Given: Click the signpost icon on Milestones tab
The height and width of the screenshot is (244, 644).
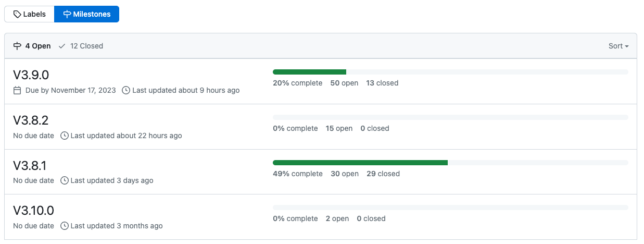Looking at the screenshot, I should point(67,15).
